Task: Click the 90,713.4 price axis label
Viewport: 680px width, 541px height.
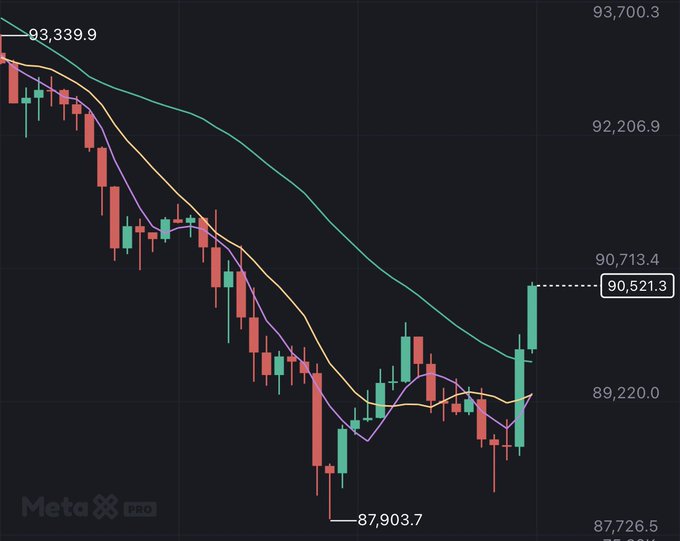Action: [626, 259]
